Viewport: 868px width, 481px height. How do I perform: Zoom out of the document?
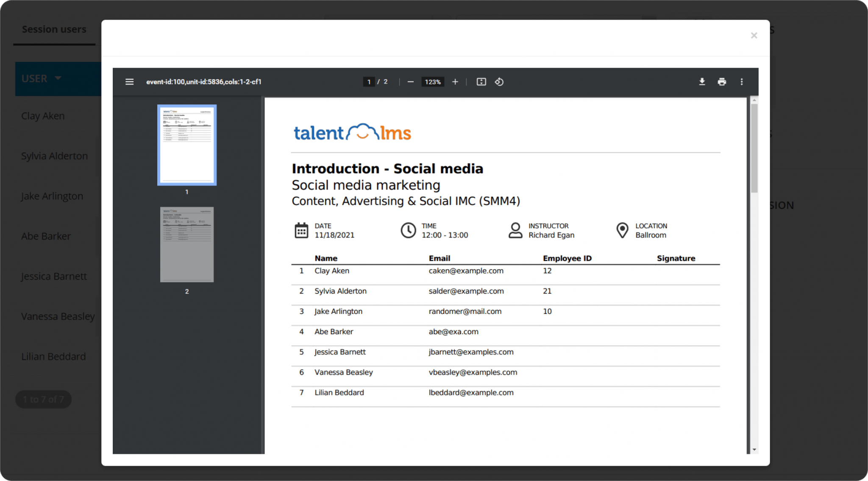click(x=410, y=81)
